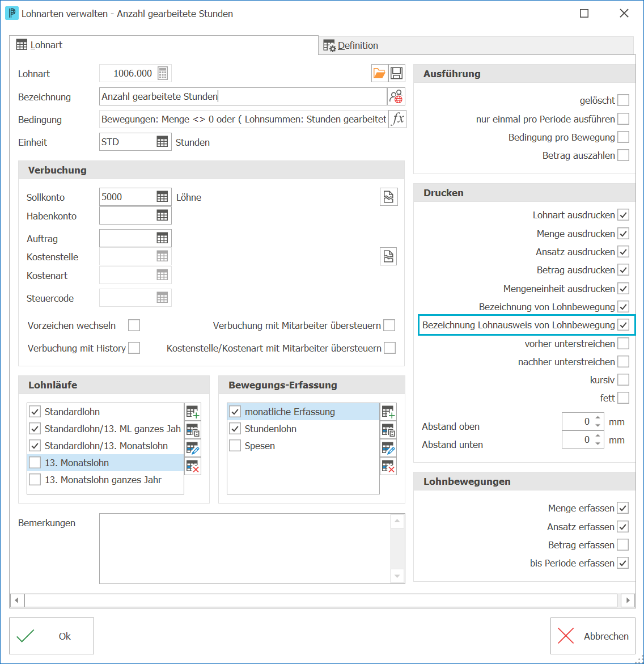Screen dimensions: 644x664
Task: Uncheck bis Periode erfassen
Action: [623, 563]
